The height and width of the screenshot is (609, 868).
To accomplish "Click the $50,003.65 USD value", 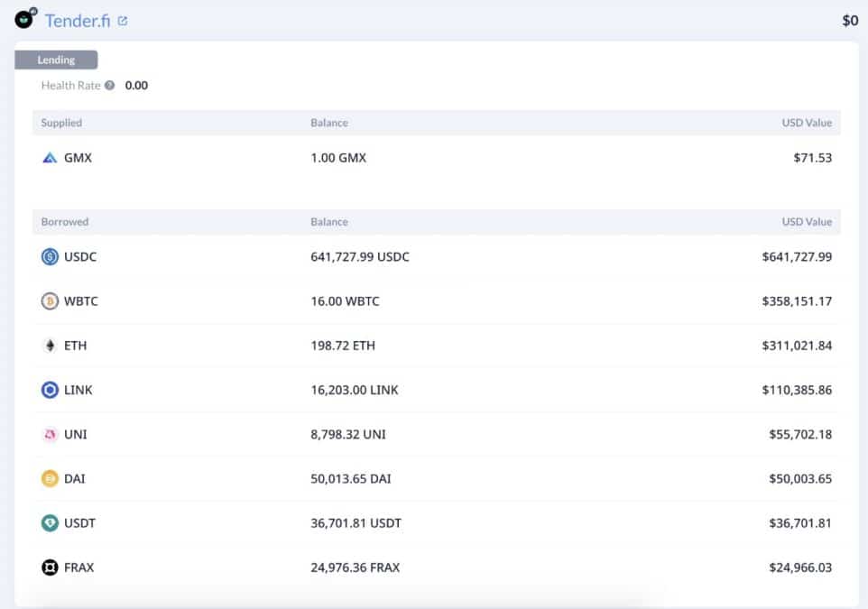I will (800, 478).
